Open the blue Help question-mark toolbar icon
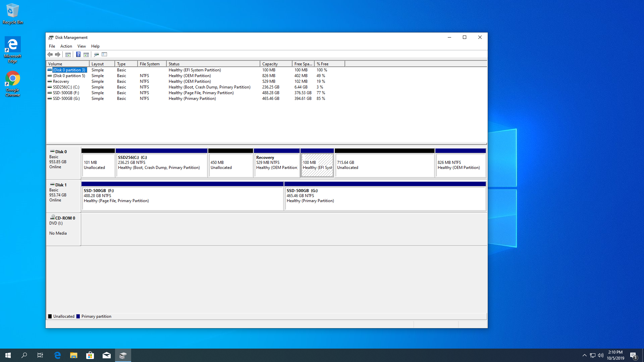The height and width of the screenshot is (362, 644). (78, 54)
